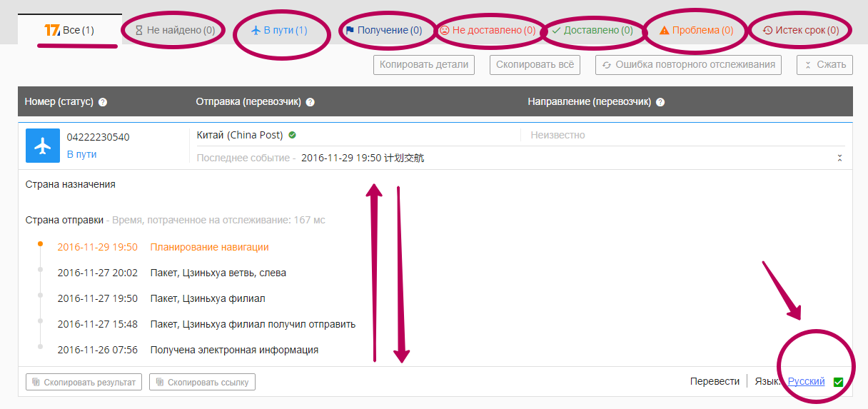Click the green verified icon beside China Post

[x=292, y=134]
